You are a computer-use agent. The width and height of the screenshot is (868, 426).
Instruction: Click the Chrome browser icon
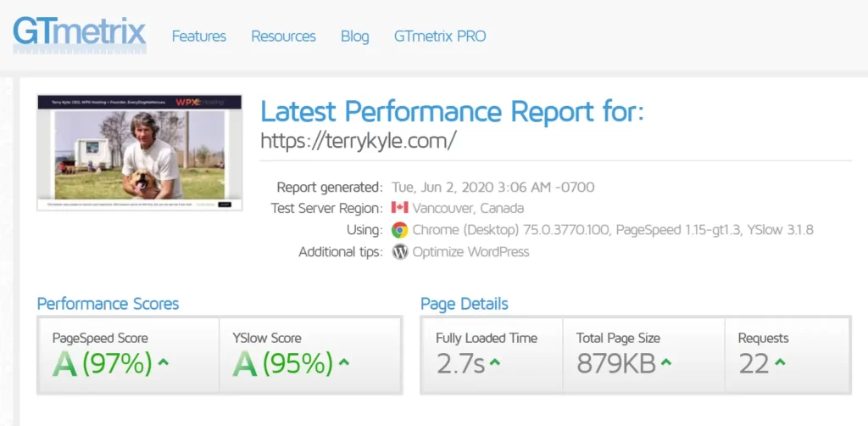[399, 230]
